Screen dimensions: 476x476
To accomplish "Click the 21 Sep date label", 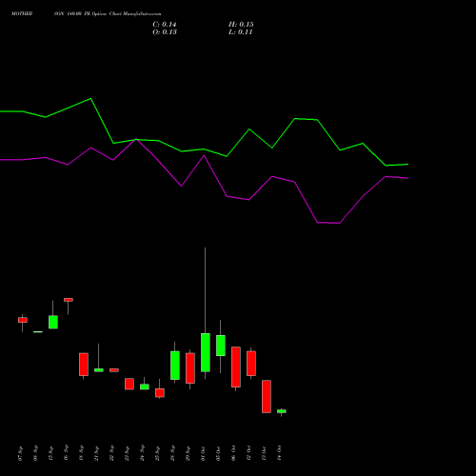I will pos(97,453).
